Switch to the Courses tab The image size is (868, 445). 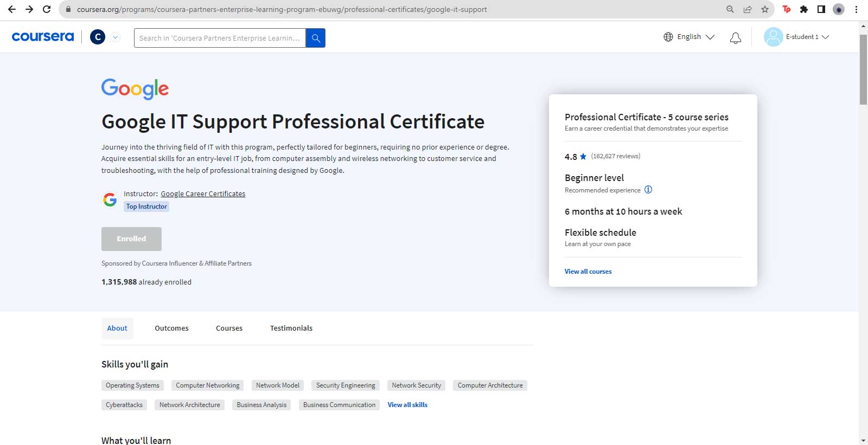(x=229, y=328)
